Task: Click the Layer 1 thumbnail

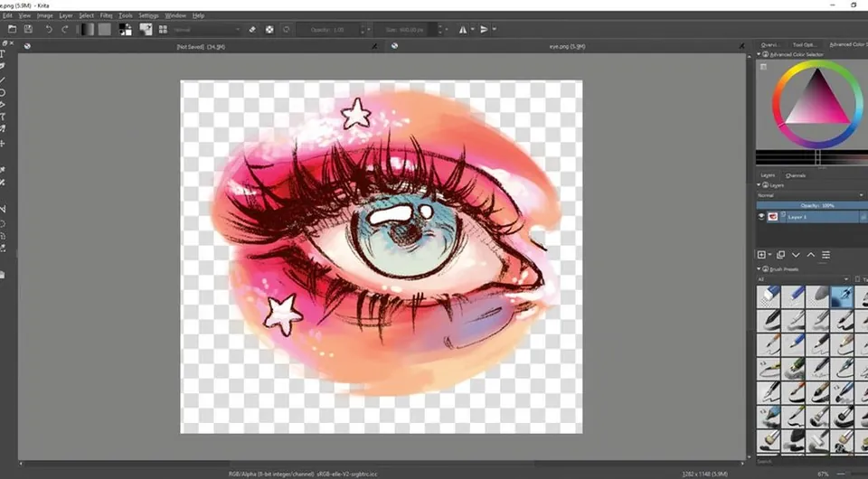Action: tap(773, 217)
